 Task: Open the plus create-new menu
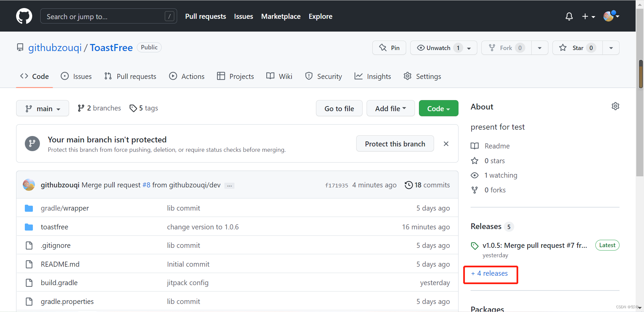[x=588, y=16]
